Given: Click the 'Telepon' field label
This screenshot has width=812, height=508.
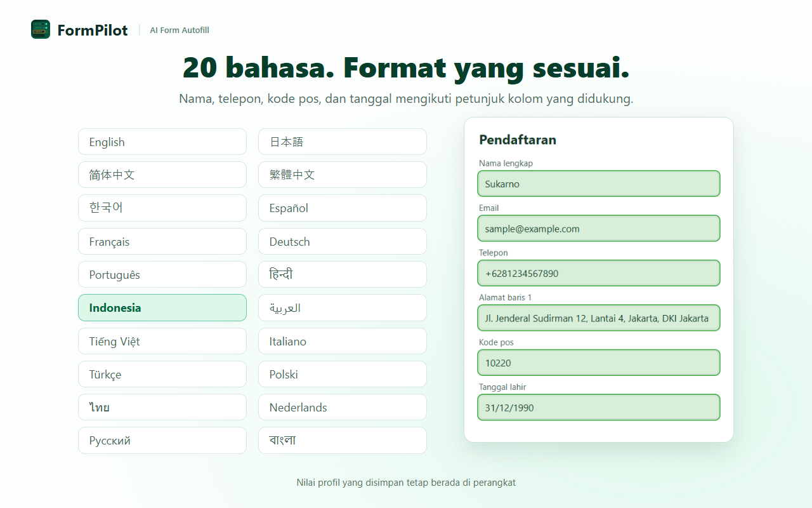Looking at the screenshot, I should (494, 253).
